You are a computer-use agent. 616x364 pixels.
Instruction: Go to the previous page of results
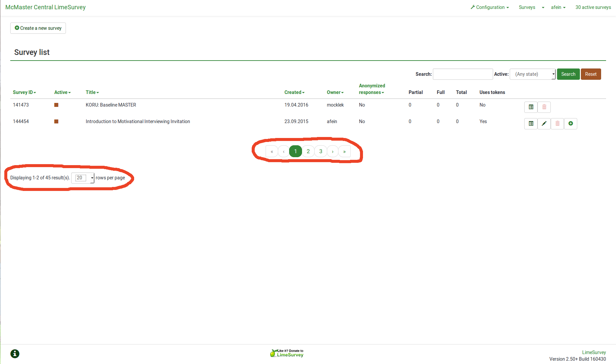pos(284,151)
